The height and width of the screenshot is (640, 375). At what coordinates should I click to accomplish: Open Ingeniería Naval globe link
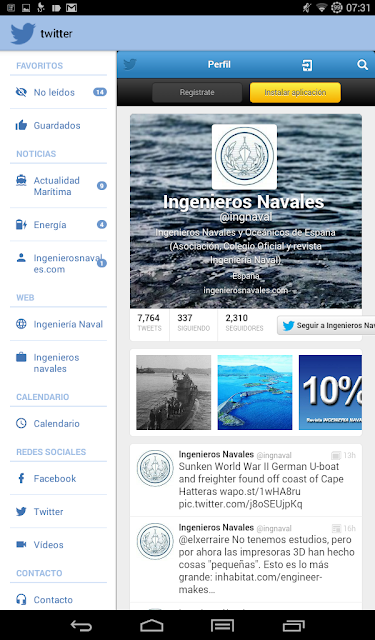[x=58, y=324]
